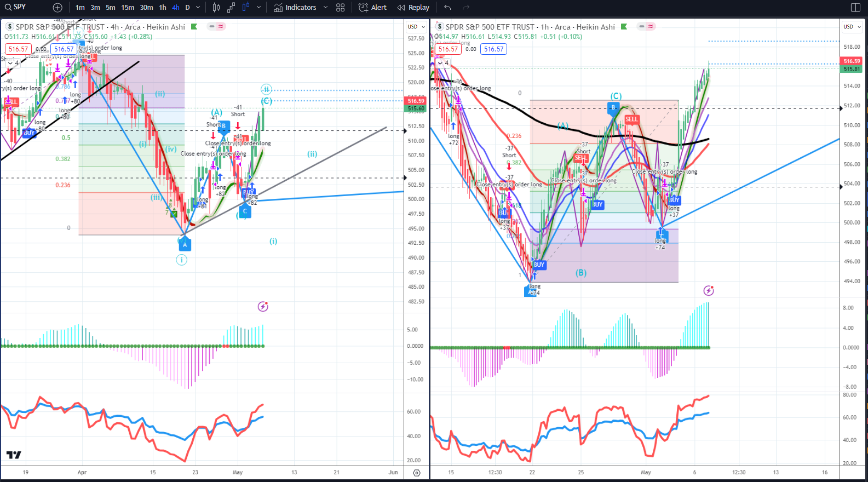
Task: Start bar Replay mode
Action: 413,8
